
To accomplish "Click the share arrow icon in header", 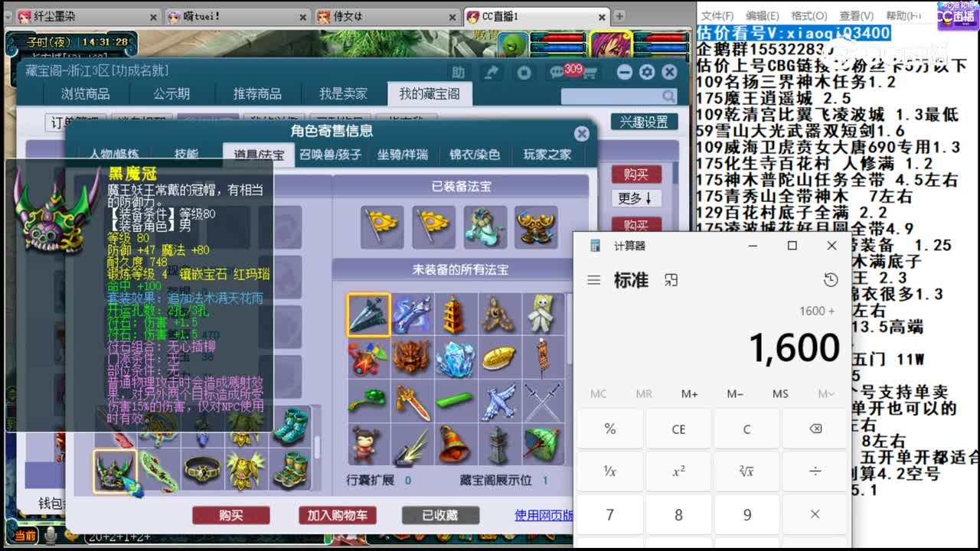I will click(x=491, y=73).
